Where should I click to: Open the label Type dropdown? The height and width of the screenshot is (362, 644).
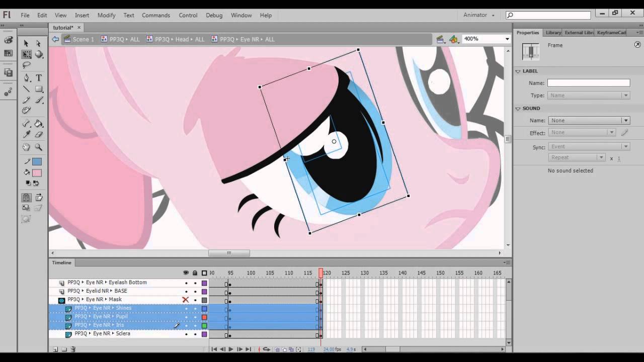coord(589,96)
